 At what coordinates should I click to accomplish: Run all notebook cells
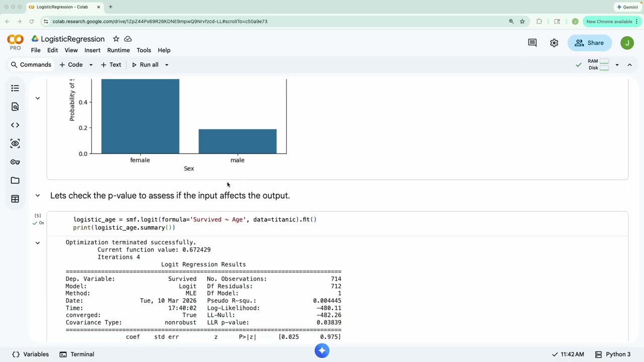point(145,65)
